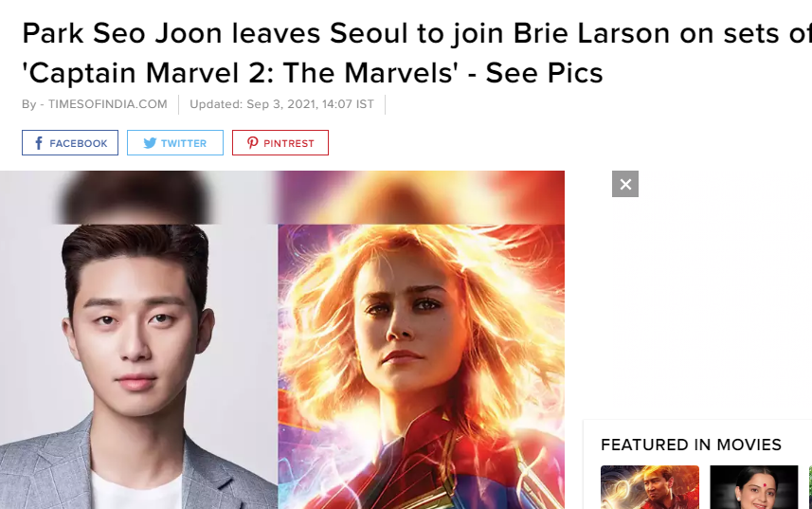Open the partially visible third Featured thumbnail

pos(810,487)
